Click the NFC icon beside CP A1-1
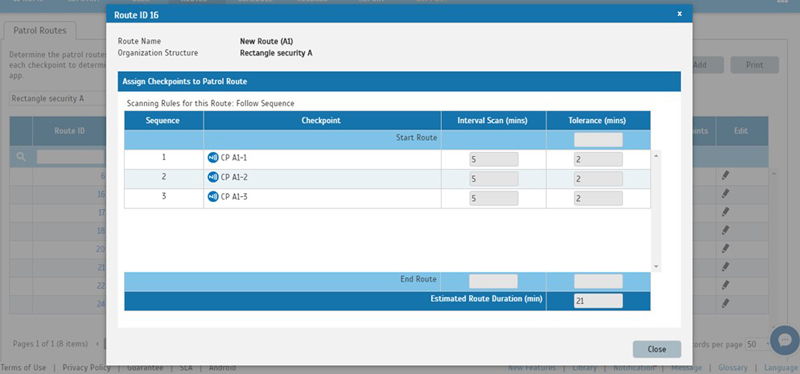Viewport: 800px width, 374px height. (x=213, y=158)
